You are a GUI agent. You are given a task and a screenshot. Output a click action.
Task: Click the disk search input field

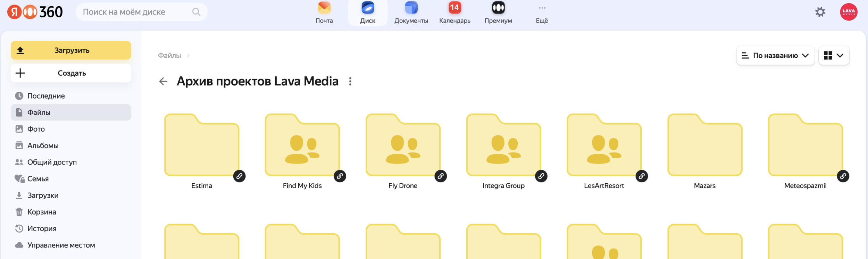coord(135,12)
